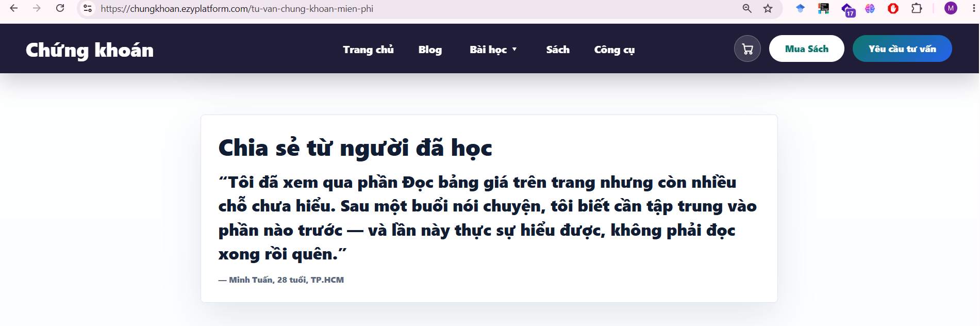Open the red Opera-style extension icon
The height and width of the screenshot is (326, 980).
[x=893, y=8]
